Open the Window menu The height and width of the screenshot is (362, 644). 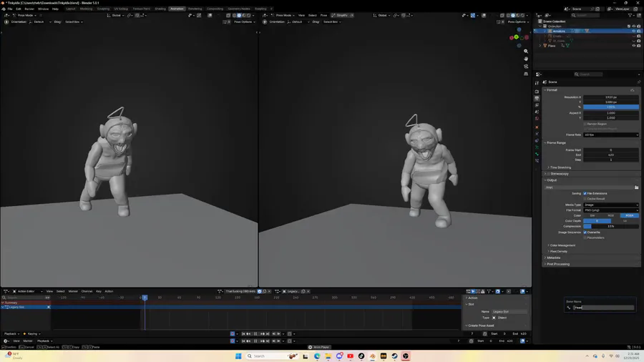point(43,9)
